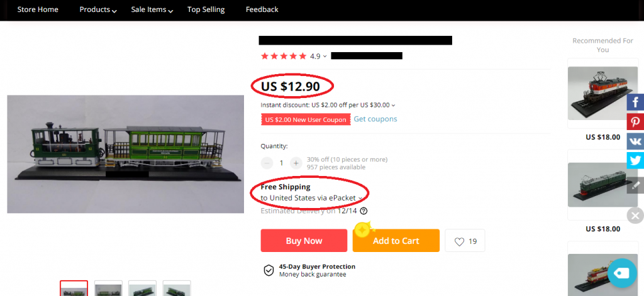
Task: Click the estimated delivery help icon
Action: tap(364, 211)
